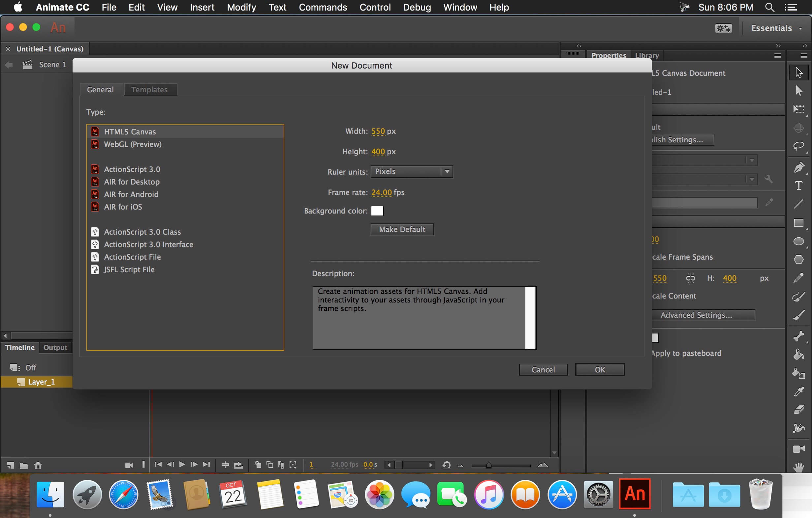Screen dimensions: 812x518
Task: Click the Center Frame icon in timeline
Action: click(x=225, y=465)
